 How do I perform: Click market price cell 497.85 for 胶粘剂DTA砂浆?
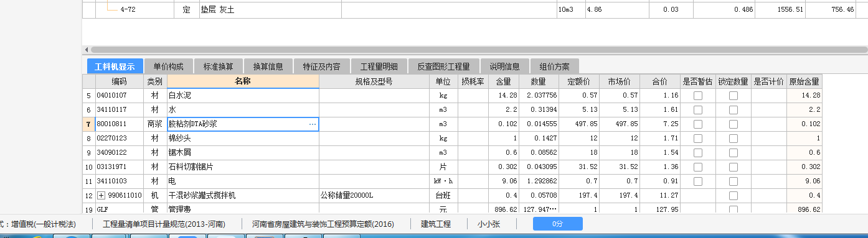620,124
